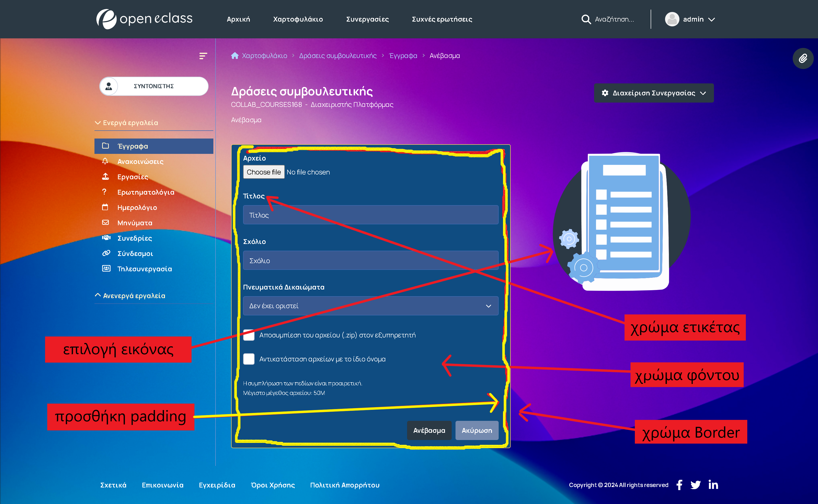Open the Πολιτική Απορρήτου footer link
The width and height of the screenshot is (818, 504).
(345, 485)
